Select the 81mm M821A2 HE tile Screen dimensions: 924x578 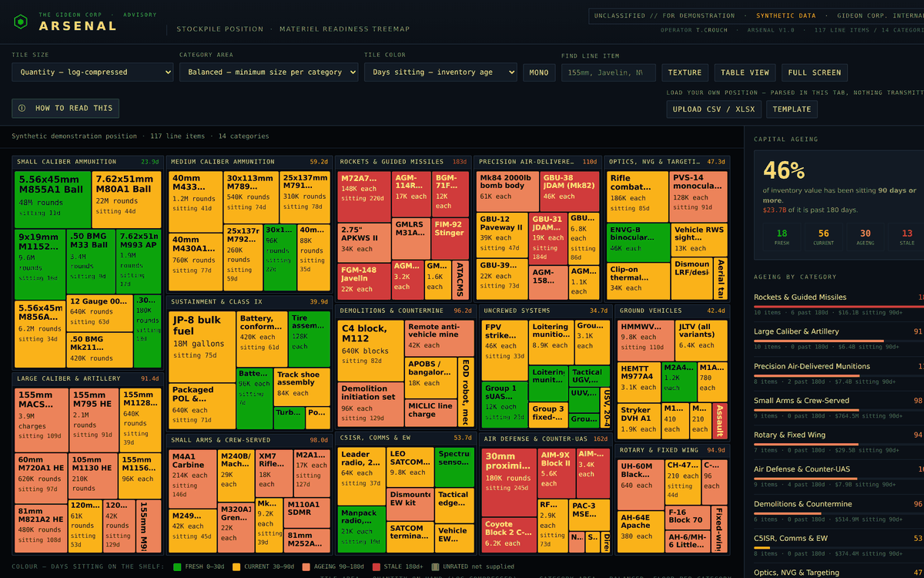41,526
